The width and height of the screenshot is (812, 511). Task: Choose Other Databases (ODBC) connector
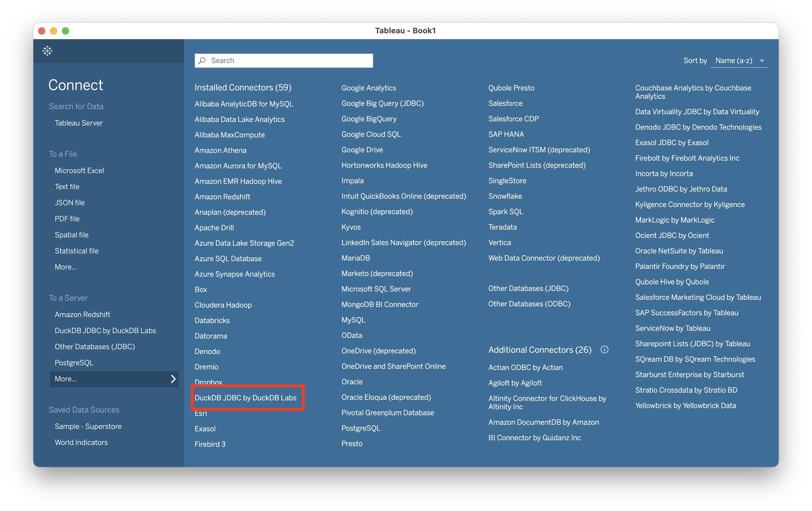pyautogui.click(x=529, y=304)
